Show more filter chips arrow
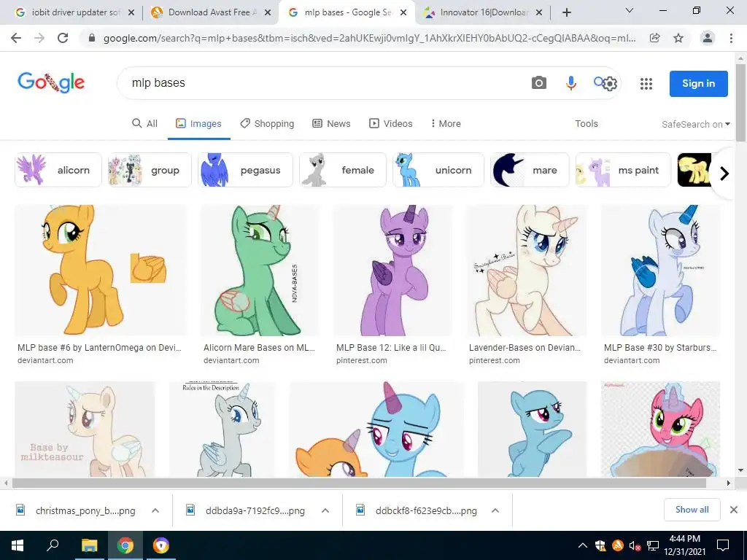Image resolution: width=747 pixels, height=560 pixels. 724,174
